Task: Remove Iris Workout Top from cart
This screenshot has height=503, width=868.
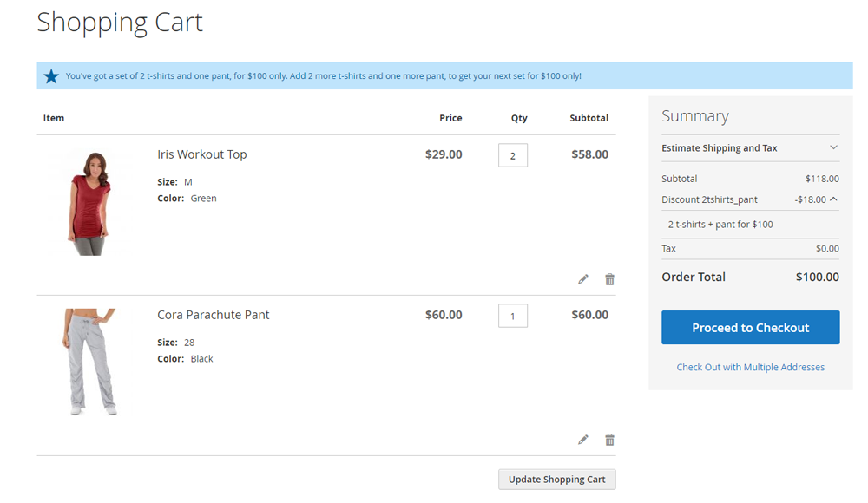Action: pos(609,279)
